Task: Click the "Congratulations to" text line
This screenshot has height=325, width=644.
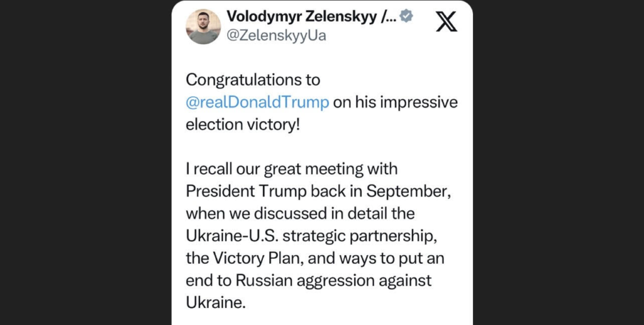Action: [253, 81]
